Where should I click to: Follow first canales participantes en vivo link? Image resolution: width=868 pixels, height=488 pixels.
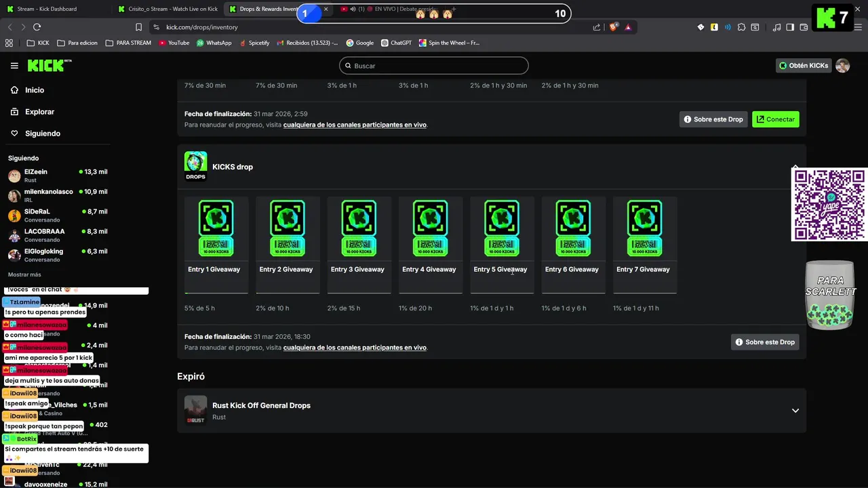(x=355, y=125)
